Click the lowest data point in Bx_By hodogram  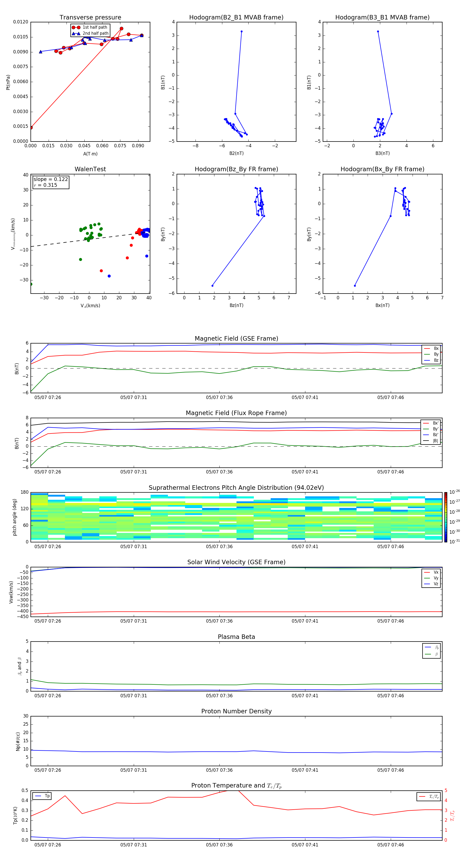355,286
